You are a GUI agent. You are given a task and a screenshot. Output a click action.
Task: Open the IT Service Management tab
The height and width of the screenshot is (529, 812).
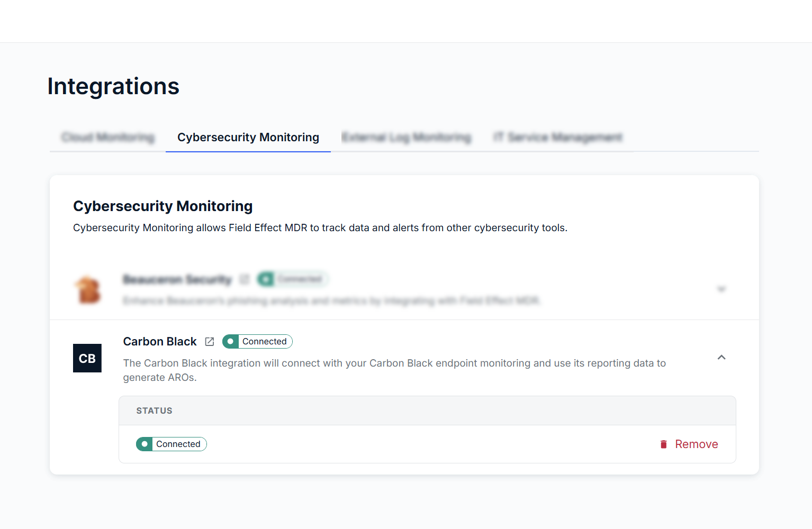(558, 138)
